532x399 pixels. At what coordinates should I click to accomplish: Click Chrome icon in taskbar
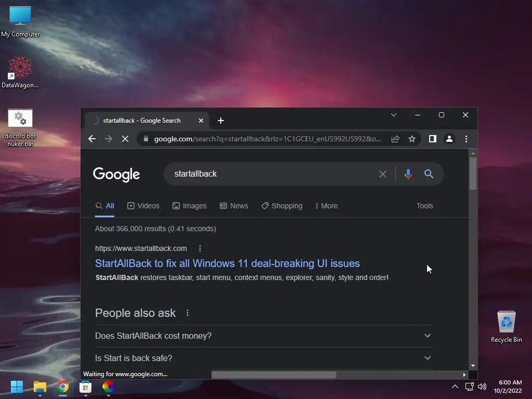coord(63,387)
